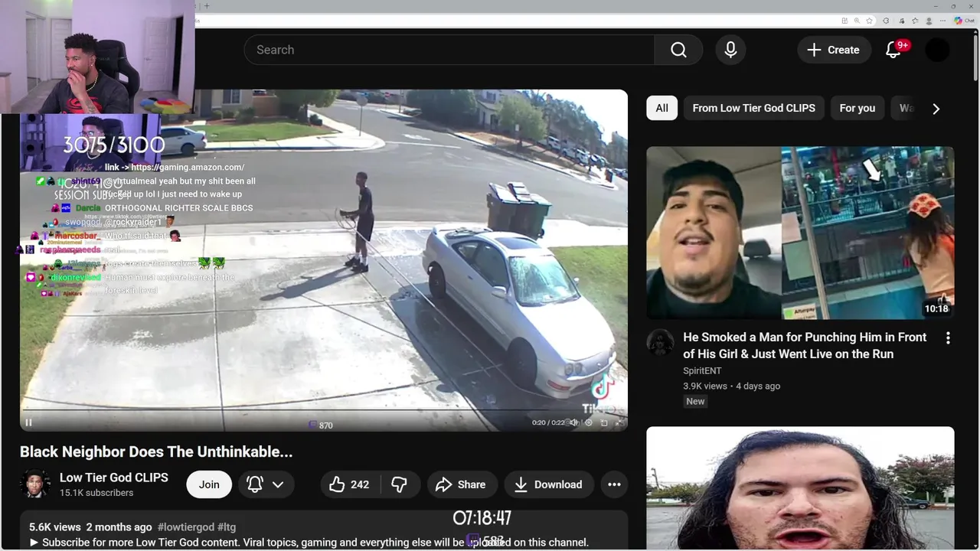Open Low Tier God CLIPS channel name
Image resolution: width=980 pixels, height=551 pixels.
[x=114, y=478]
